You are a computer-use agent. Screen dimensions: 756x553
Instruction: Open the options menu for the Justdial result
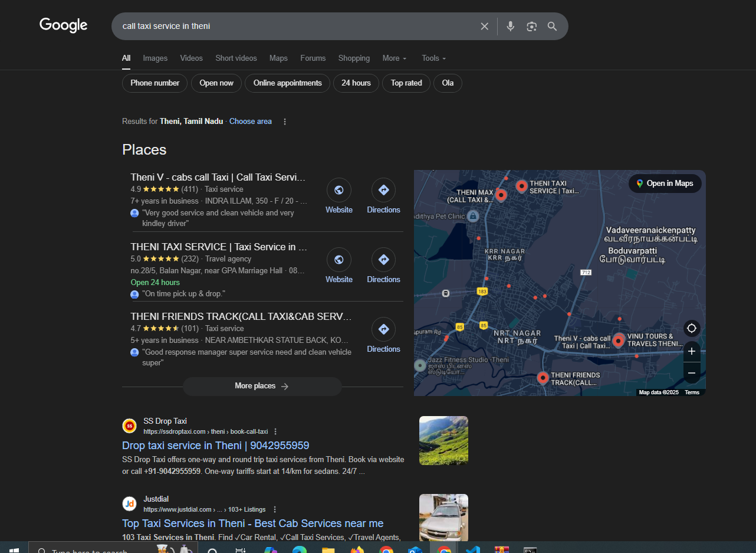[x=275, y=509]
